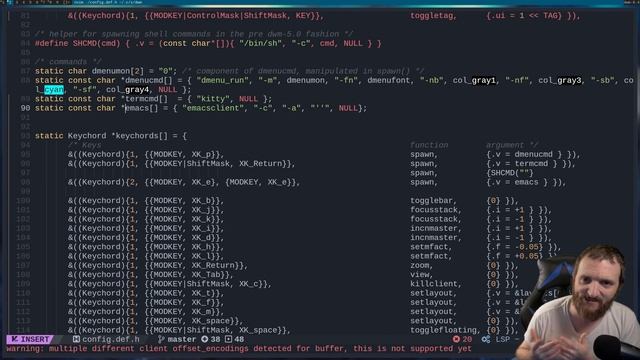Click {.v = emacs } argument
This screenshot has width=640, height=360.
[x=517, y=182]
